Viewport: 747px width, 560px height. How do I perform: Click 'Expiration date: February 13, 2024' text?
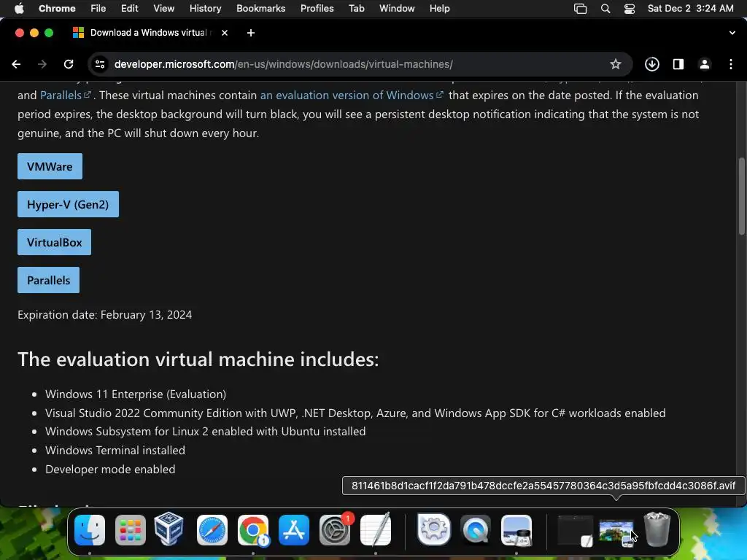point(105,315)
